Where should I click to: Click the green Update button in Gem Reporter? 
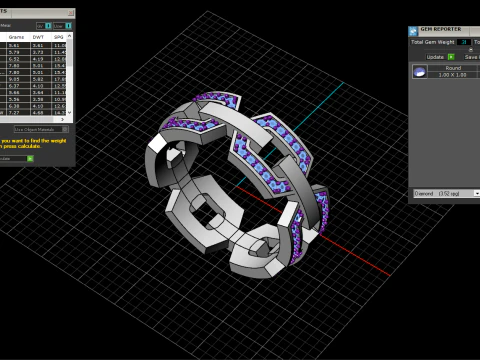pos(451,57)
